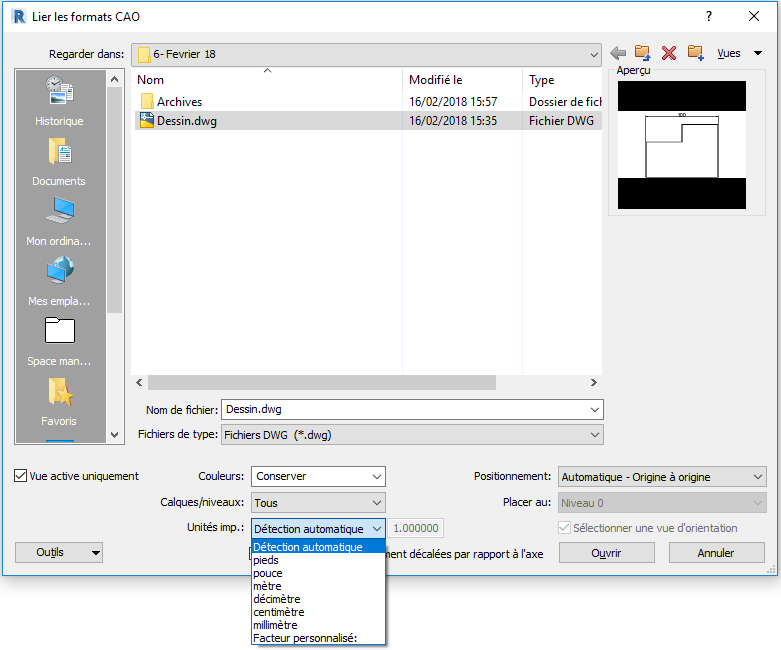Open the Vues dropdown arrow
The width and height of the screenshot is (781, 650).
[x=758, y=53]
